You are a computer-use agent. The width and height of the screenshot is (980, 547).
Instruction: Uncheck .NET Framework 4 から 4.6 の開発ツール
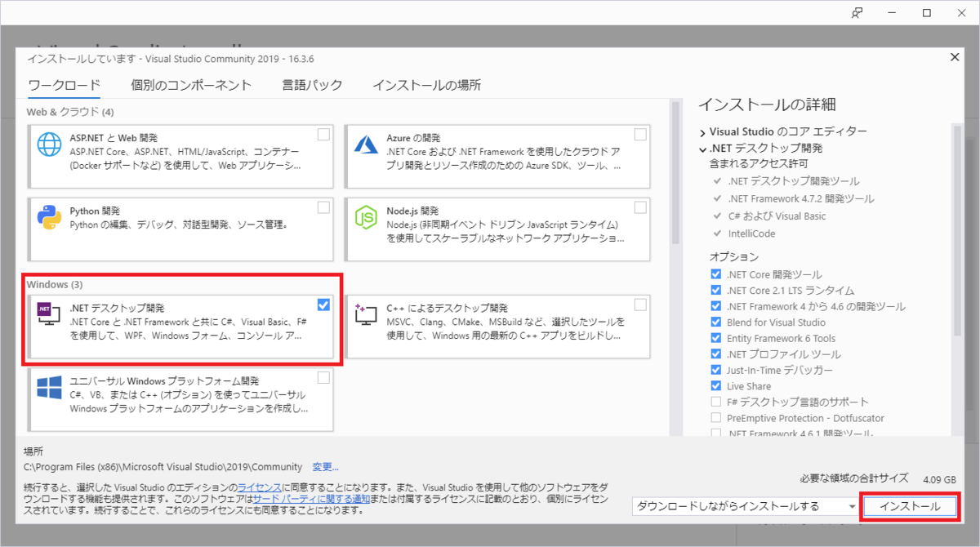[716, 306]
